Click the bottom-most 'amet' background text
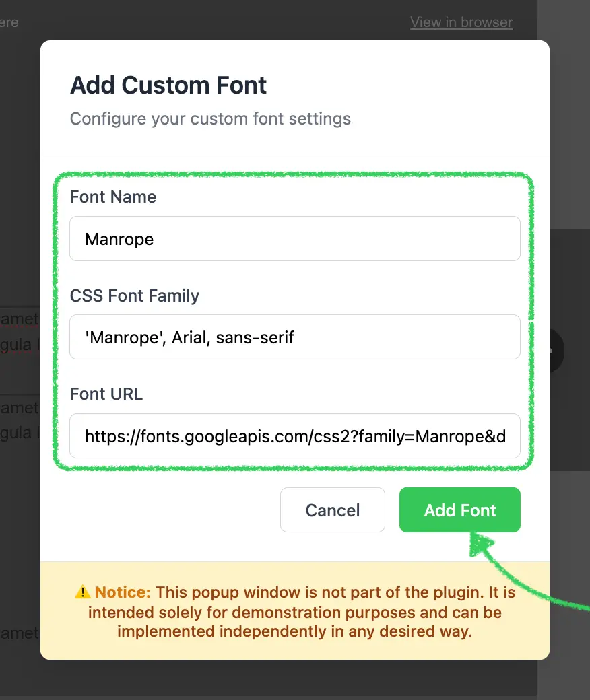590x700 pixels. (x=20, y=633)
